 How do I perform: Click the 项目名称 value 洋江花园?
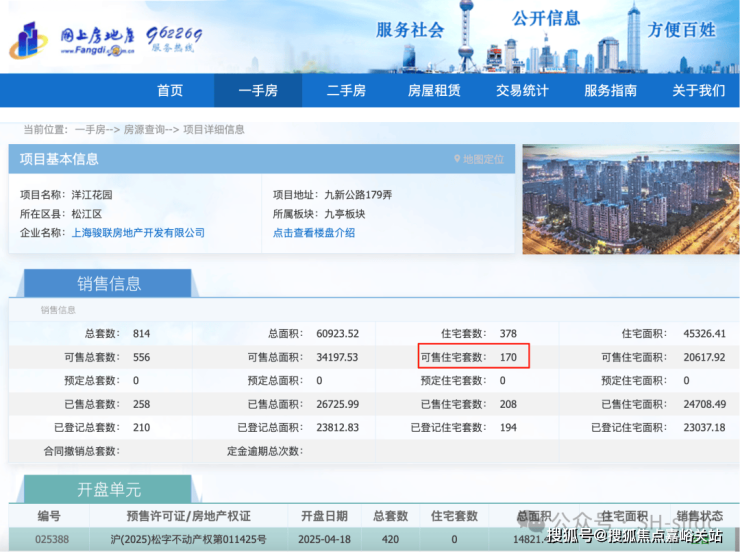pyautogui.click(x=92, y=195)
